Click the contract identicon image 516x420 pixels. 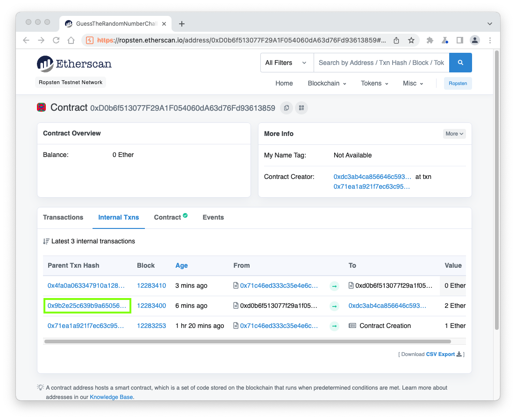coord(41,107)
